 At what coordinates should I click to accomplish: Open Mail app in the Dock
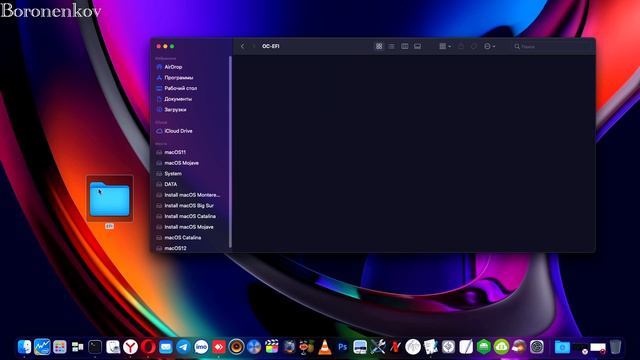point(166,347)
